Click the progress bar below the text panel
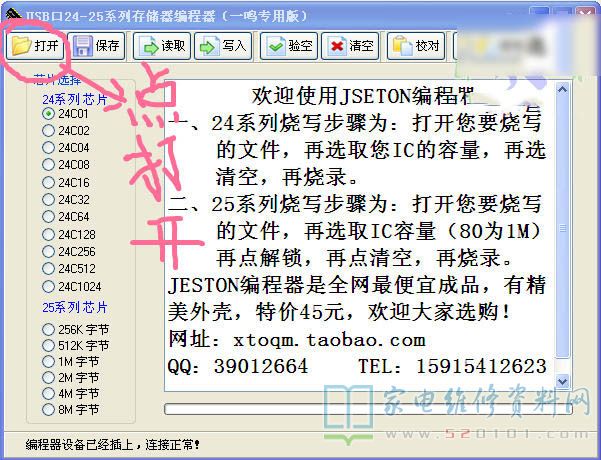 (368, 409)
